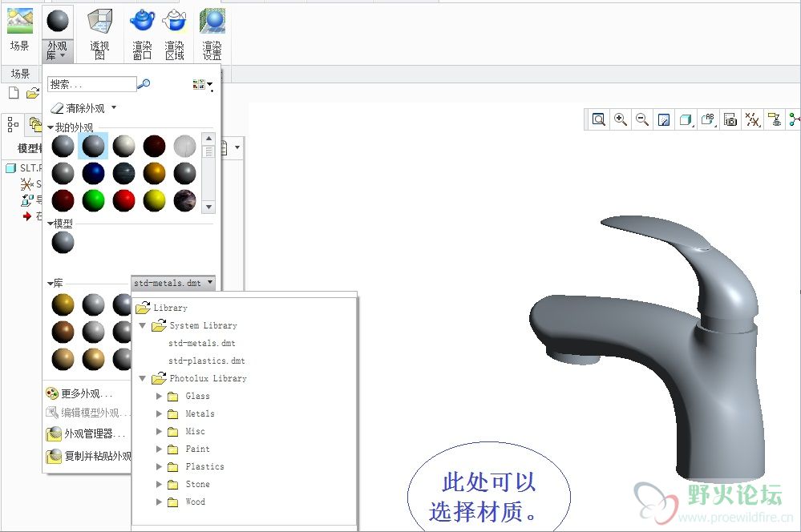The width and height of the screenshot is (801, 532).
Task: Select std-plastics.dmt library file
Action: [x=206, y=361]
